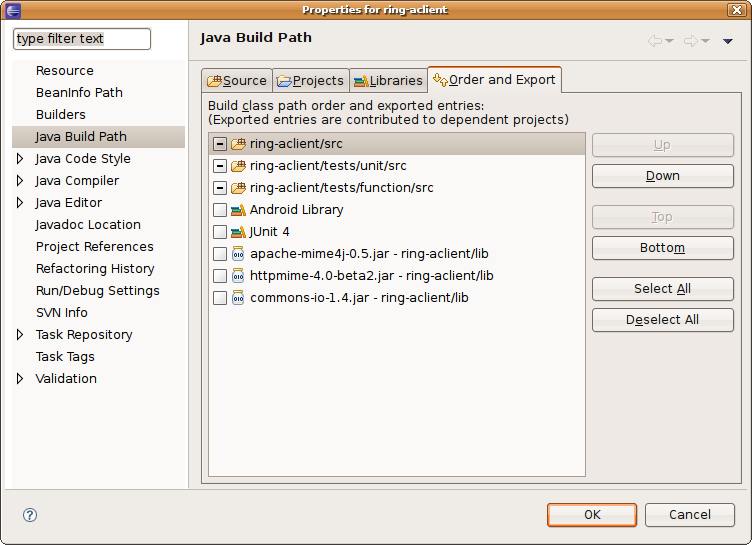Click the Top button
Viewport: 752px width, 545px height.
(662, 217)
